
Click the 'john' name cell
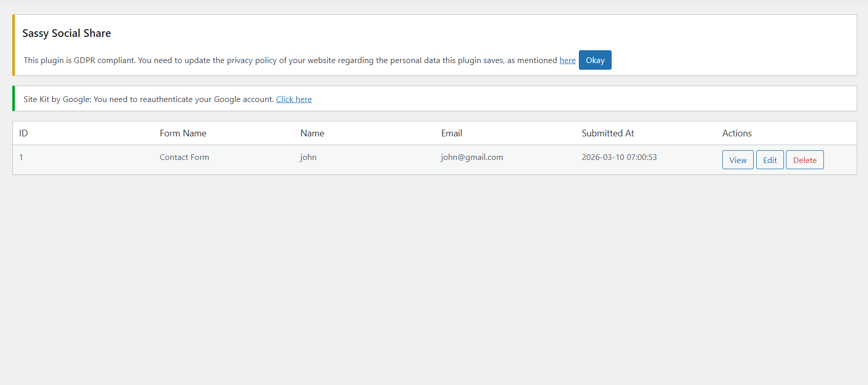(x=308, y=157)
